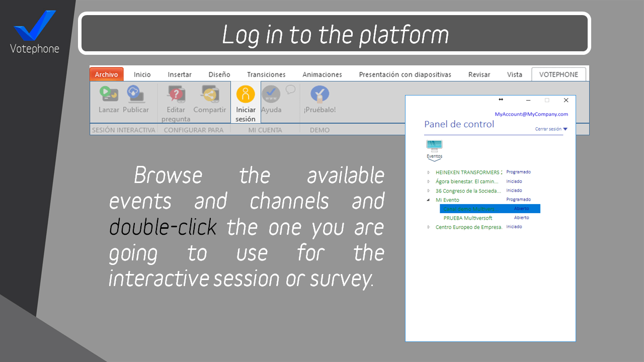This screenshot has height=362, width=644.
Task: Click the Compartir share icon
Action: pyautogui.click(x=210, y=94)
